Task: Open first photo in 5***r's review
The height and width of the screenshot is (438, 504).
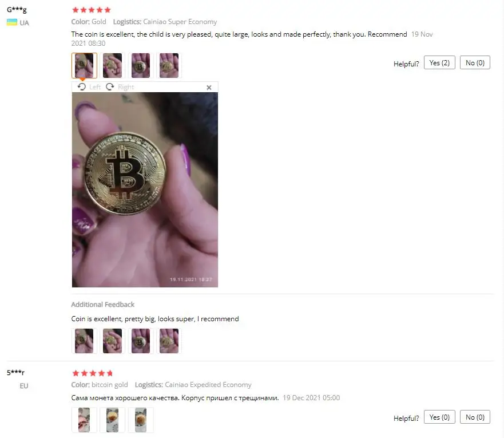Action: pyautogui.click(x=84, y=420)
